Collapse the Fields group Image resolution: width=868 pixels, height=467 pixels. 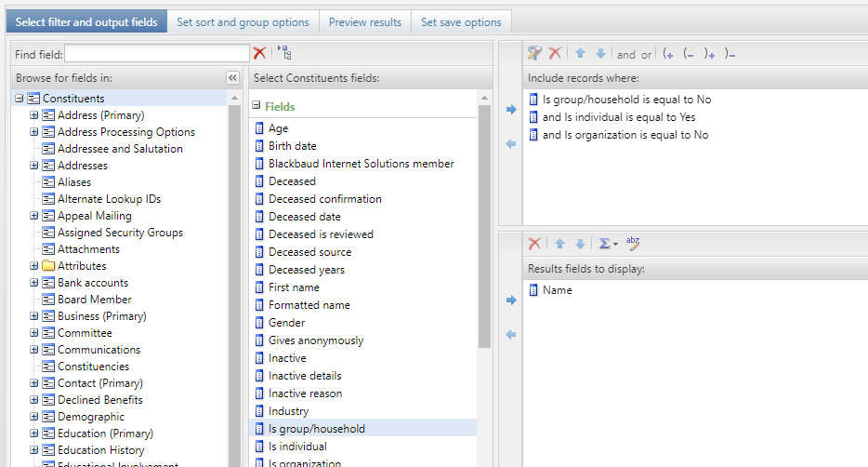pyautogui.click(x=256, y=105)
